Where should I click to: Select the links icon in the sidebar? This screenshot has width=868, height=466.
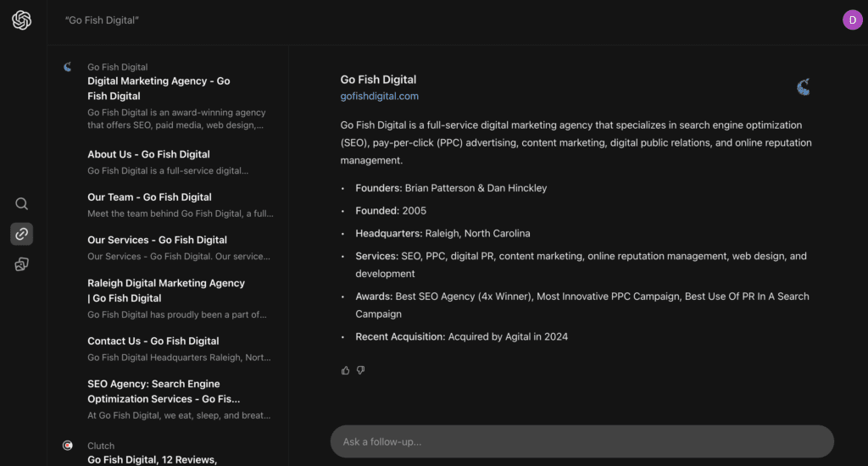[x=21, y=234]
